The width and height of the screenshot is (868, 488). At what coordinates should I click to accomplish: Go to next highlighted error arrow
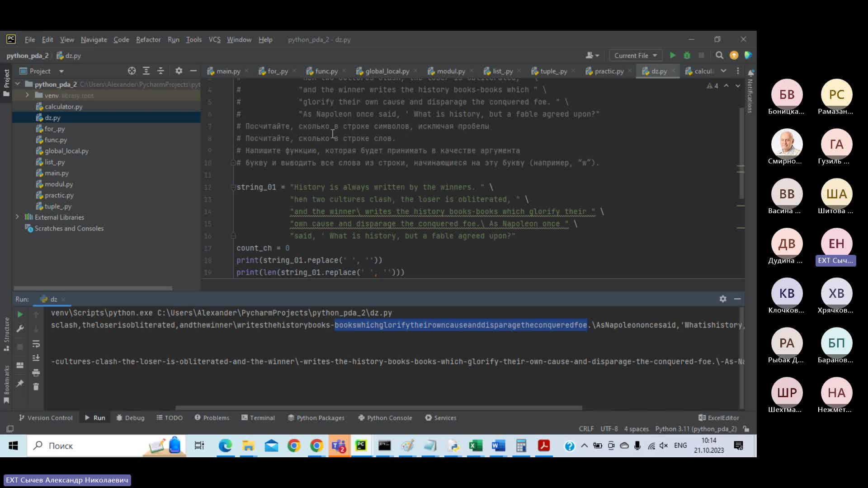pyautogui.click(x=738, y=86)
